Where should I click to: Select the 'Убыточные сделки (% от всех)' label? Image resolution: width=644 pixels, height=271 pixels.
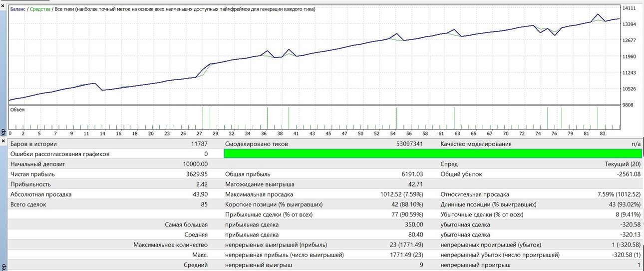coord(482,214)
